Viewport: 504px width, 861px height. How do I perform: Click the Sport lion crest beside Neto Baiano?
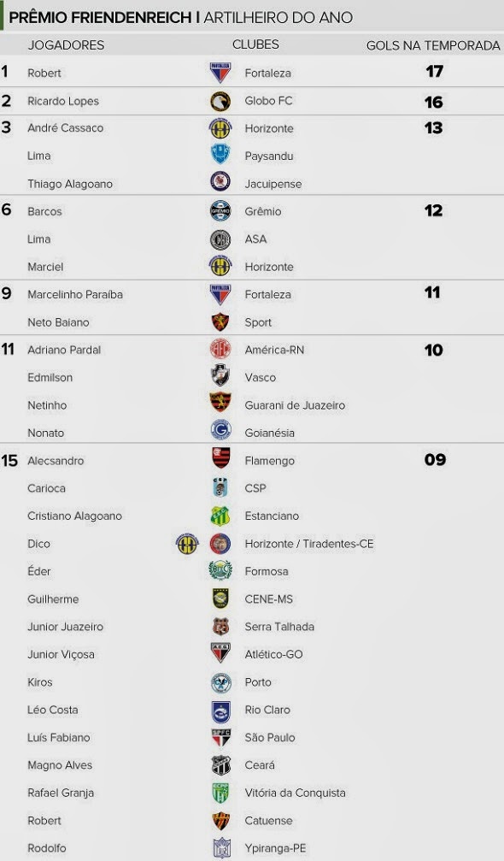point(220,321)
